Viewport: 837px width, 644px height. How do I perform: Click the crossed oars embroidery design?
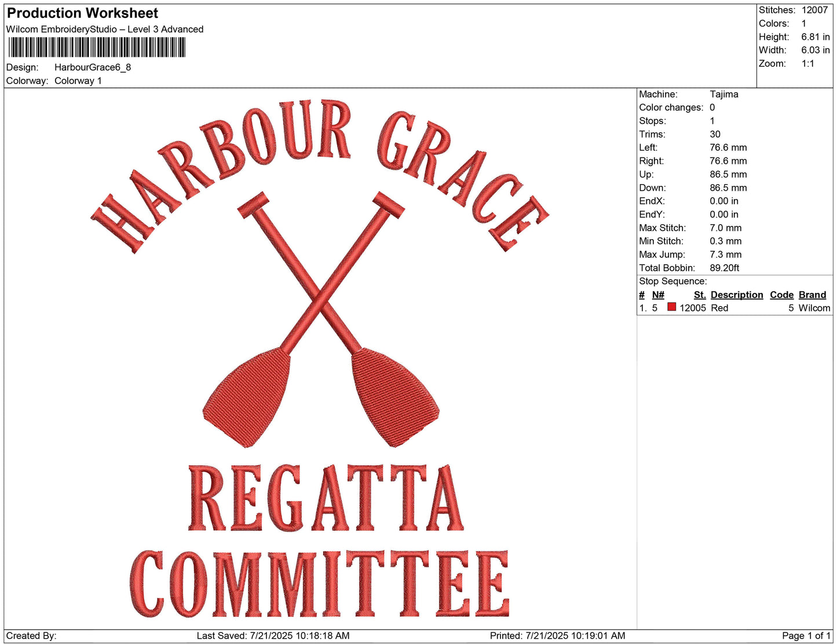pyautogui.click(x=321, y=319)
